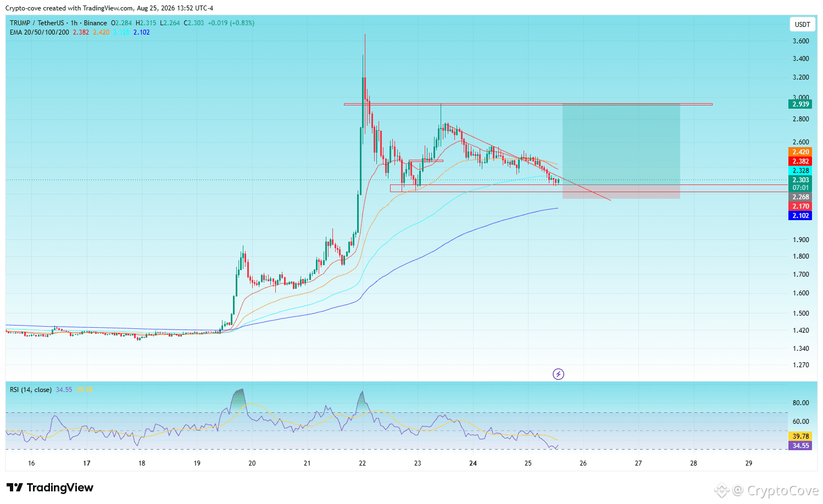Click the 1.500 price scale tick
823x504 pixels.
click(x=800, y=313)
